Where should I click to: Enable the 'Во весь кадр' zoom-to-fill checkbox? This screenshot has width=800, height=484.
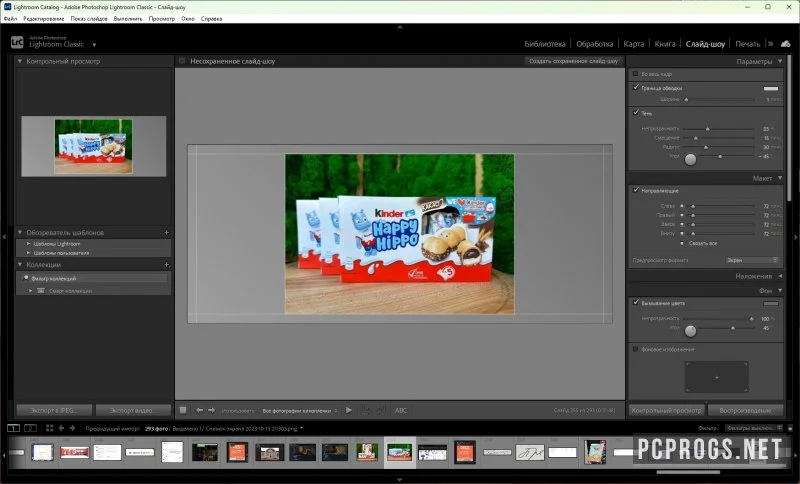pyautogui.click(x=635, y=74)
